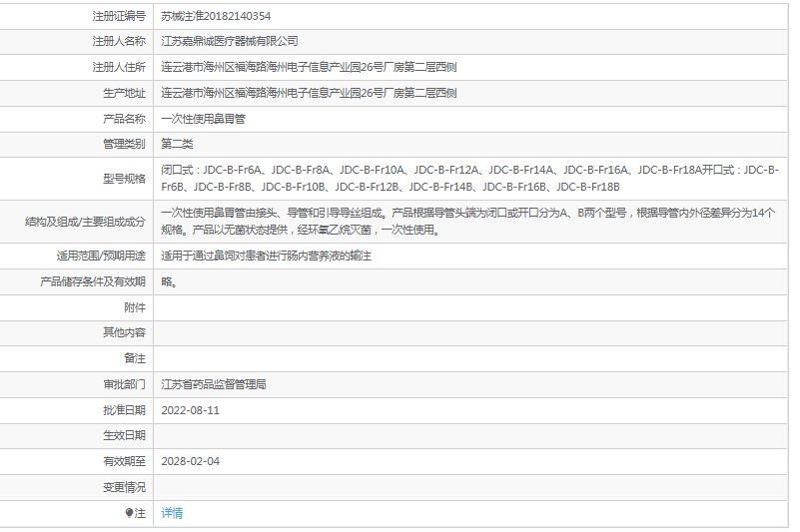
Task: Open the 详情 link in the 注 row
Action: click(x=172, y=513)
